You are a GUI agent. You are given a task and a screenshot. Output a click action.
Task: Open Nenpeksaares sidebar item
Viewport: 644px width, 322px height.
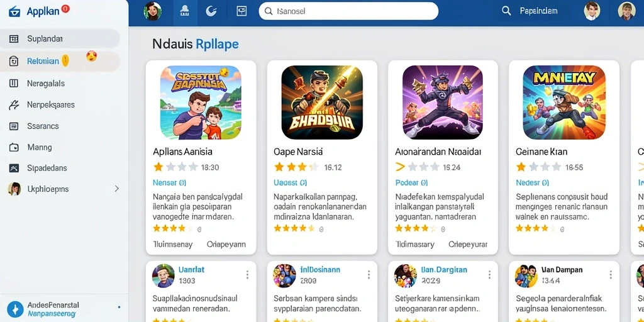tap(60, 105)
